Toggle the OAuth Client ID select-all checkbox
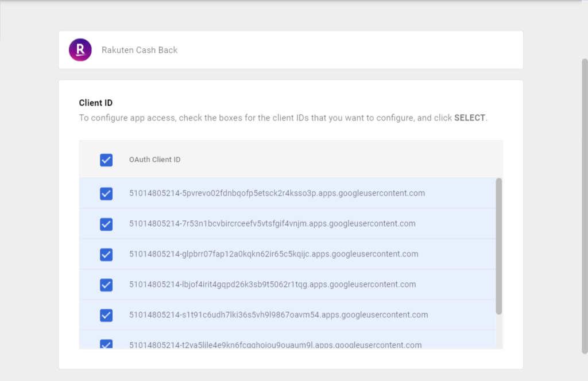 (106, 160)
